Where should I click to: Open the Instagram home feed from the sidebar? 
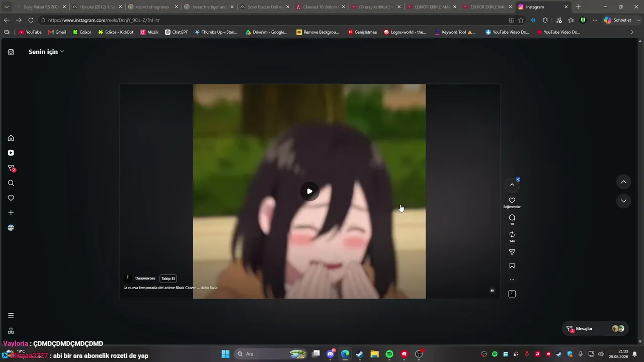[x=11, y=138]
